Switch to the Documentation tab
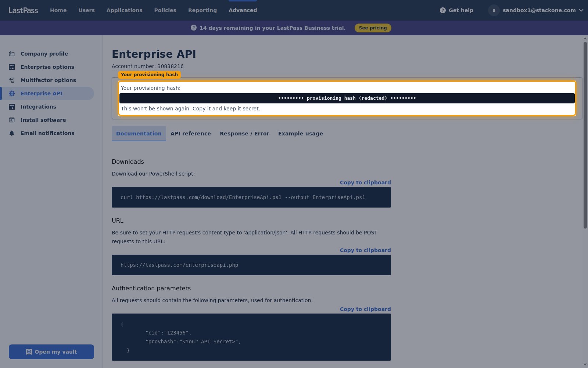 [x=139, y=134]
